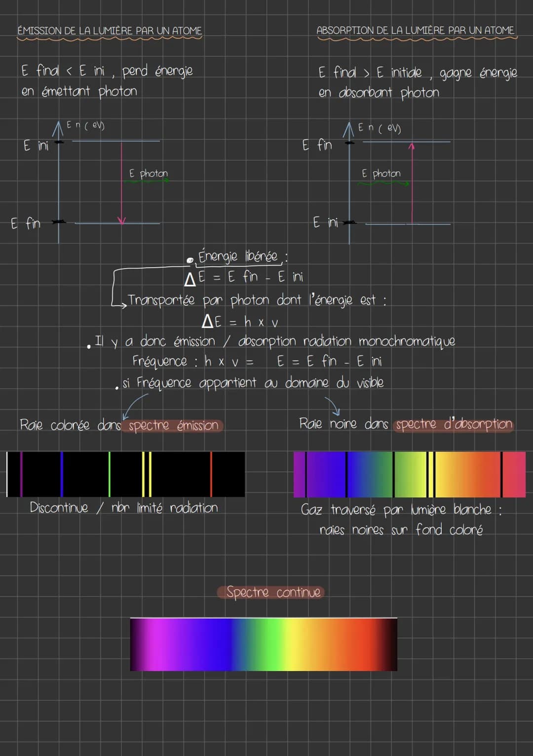Click the red line in the emission spectrum
This screenshot has width=533, height=756.
(211, 474)
